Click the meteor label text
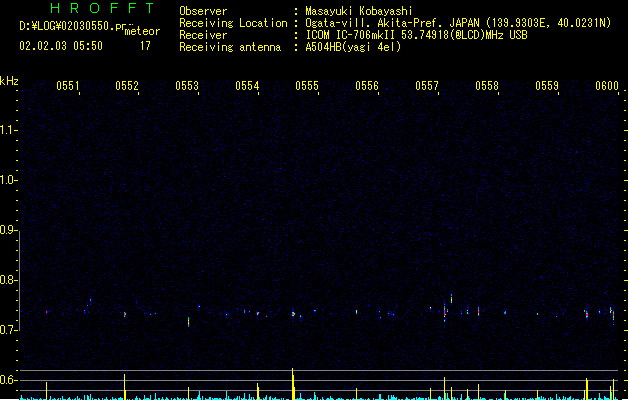This screenshot has height=400, width=629. (142, 31)
